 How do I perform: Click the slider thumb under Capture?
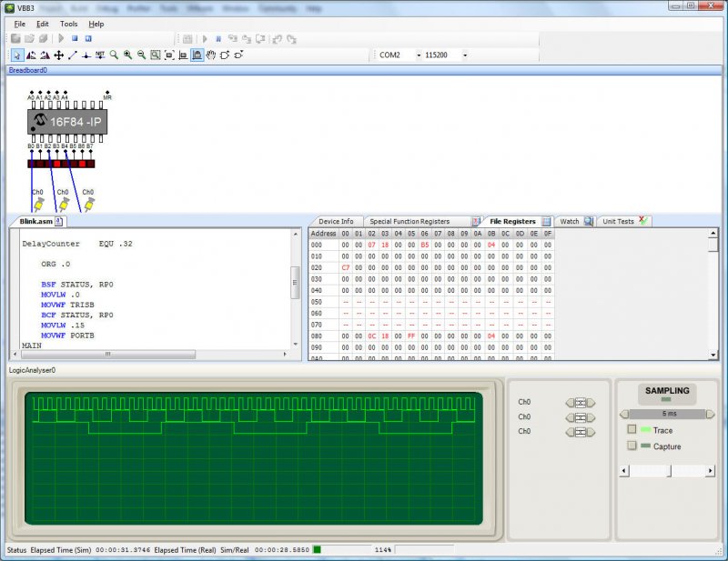[x=669, y=471]
